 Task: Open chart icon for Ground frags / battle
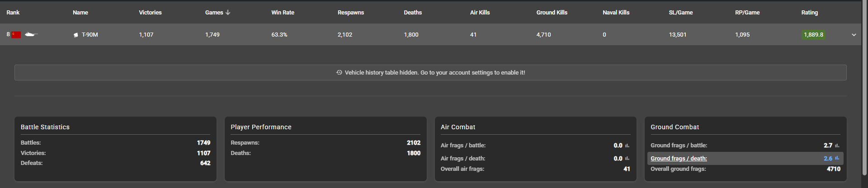pos(837,146)
